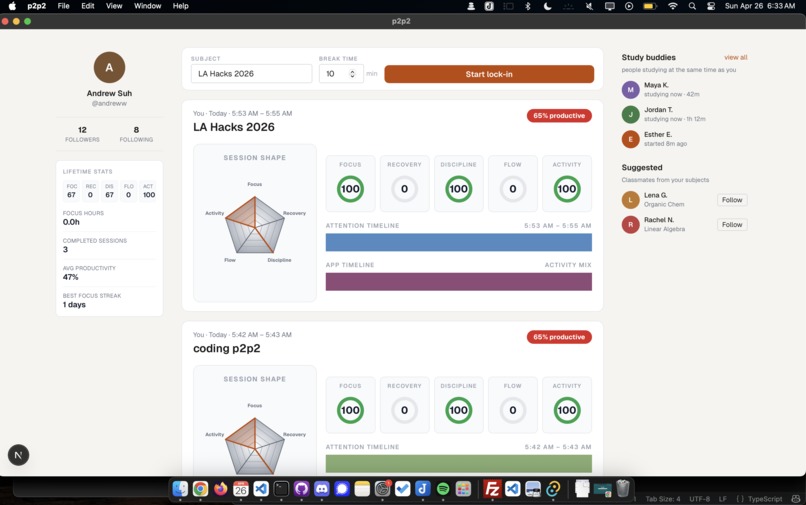
Task: Open Spotlight search magnifier icon
Action: click(x=692, y=6)
